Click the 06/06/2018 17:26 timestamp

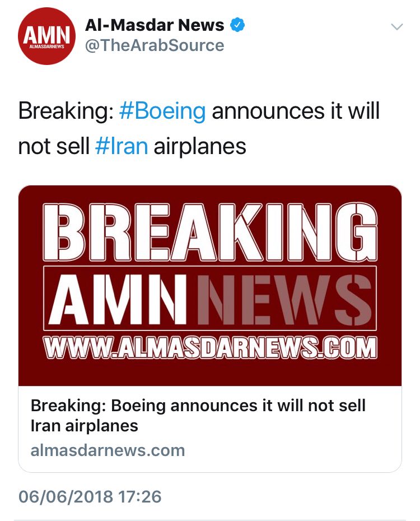coord(90,496)
